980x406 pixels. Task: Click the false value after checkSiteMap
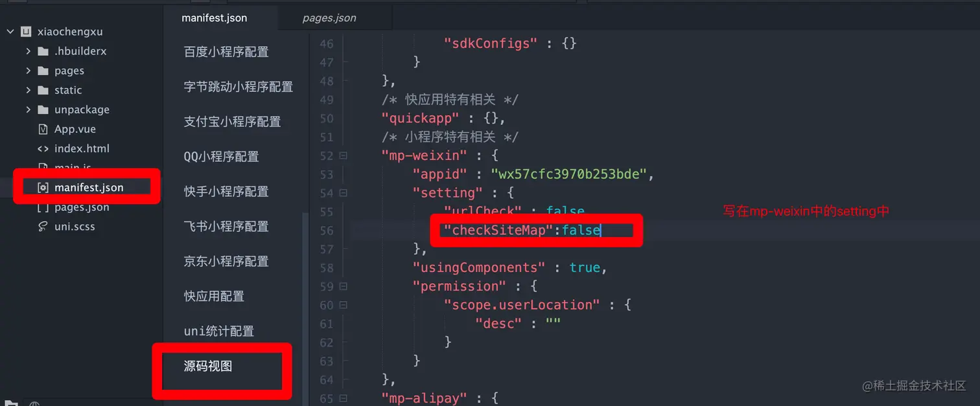(x=581, y=231)
